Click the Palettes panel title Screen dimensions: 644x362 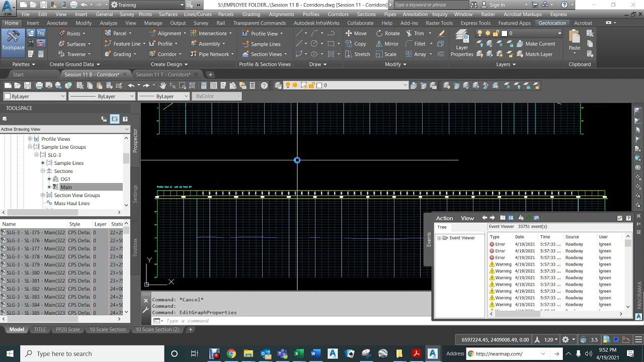(24, 64)
